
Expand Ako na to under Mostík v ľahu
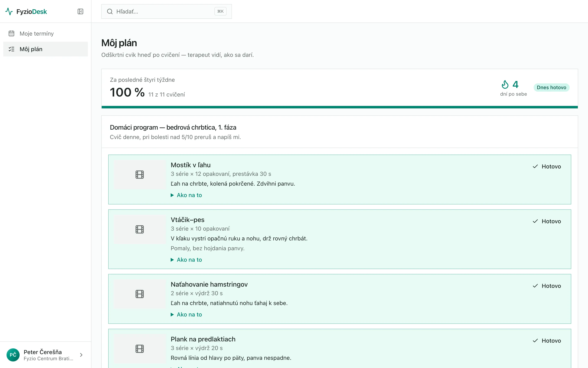coord(186,195)
